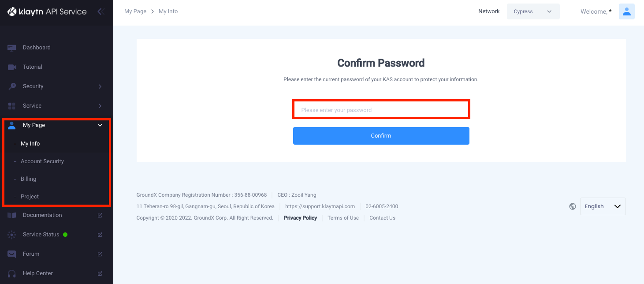This screenshot has width=644, height=284.
Task: Click the Service grid icon
Action: tap(12, 106)
